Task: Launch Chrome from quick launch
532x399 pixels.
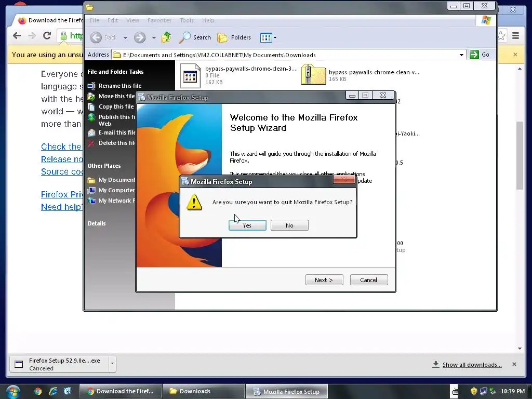Action: click(x=37, y=392)
